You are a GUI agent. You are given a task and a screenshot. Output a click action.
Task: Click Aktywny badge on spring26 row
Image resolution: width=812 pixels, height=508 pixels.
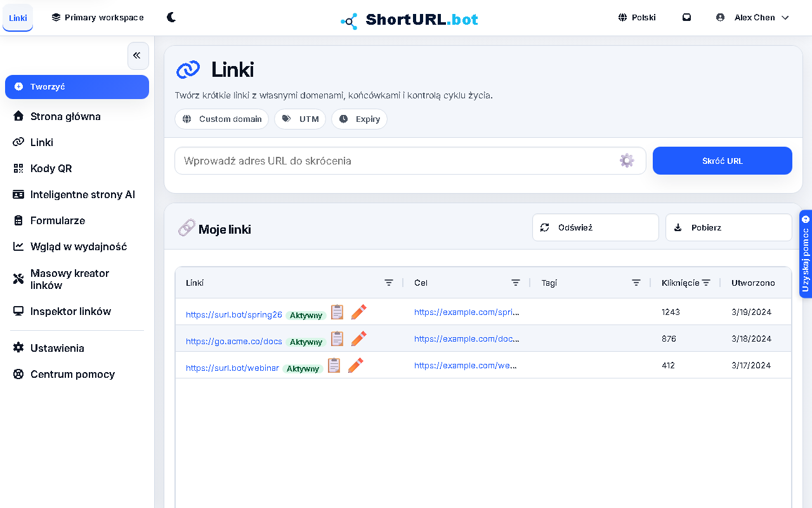pyautogui.click(x=306, y=315)
